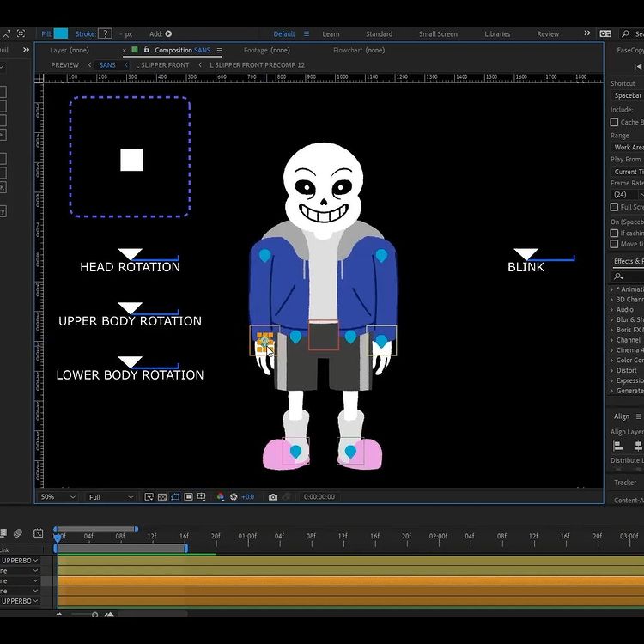Enable the Cache Before Playback checkbox
This screenshot has height=644, width=644.
point(615,123)
